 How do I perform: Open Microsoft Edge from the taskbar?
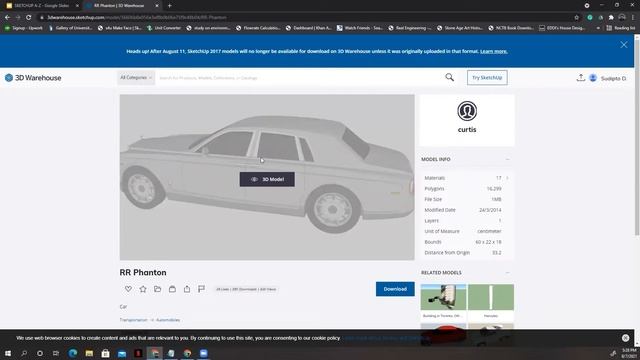pyautogui.click(x=73, y=353)
